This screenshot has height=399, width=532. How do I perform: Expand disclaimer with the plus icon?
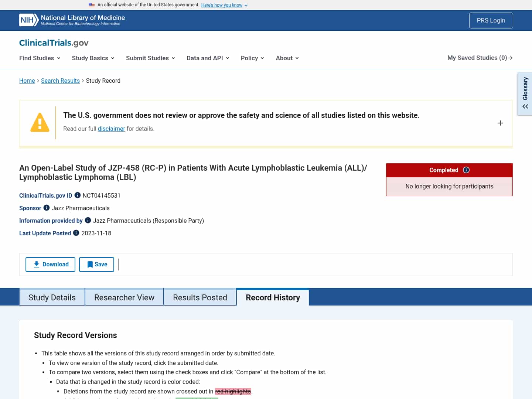[x=500, y=123]
